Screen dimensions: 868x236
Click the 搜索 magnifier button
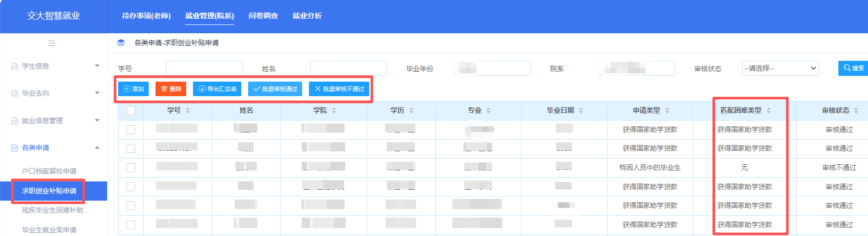pos(853,68)
